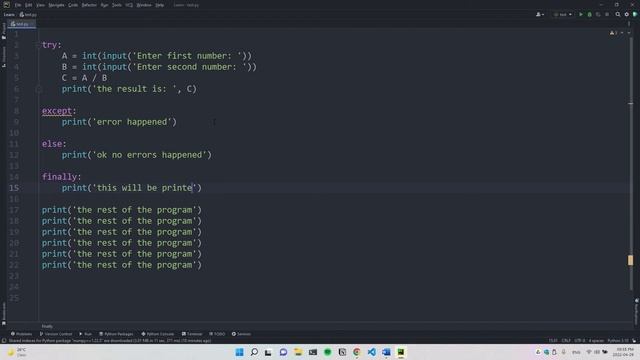Click the Learn project breadcrumb
This screenshot has width=640, height=360.
tap(9, 15)
